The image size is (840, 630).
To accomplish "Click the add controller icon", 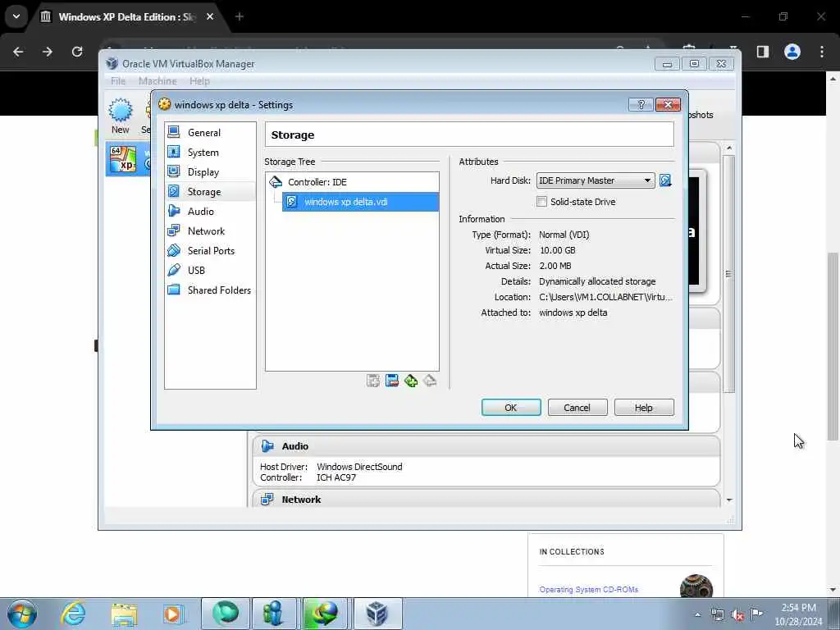I will (x=411, y=381).
